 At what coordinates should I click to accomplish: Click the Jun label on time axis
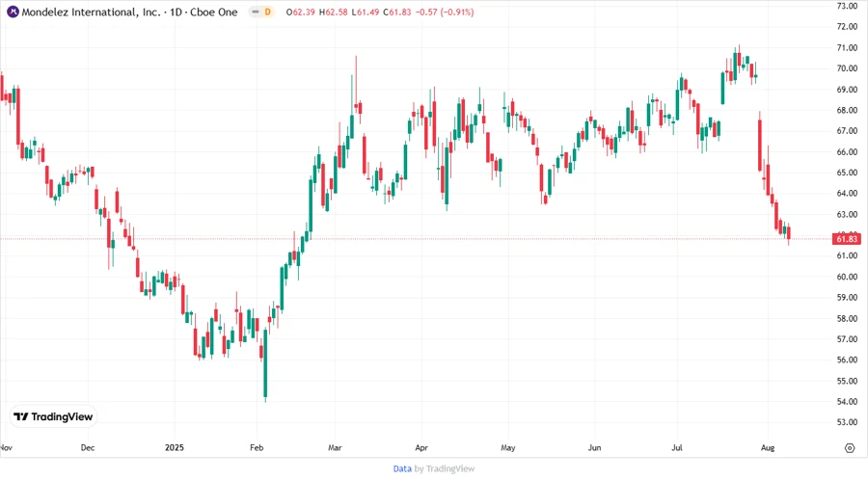tap(594, 447)
